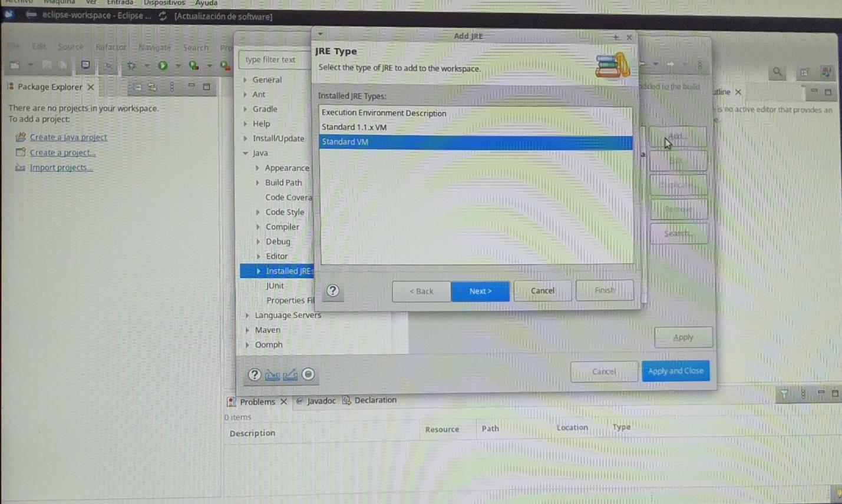Expand the Gradle preferences node

click(245, 109)
